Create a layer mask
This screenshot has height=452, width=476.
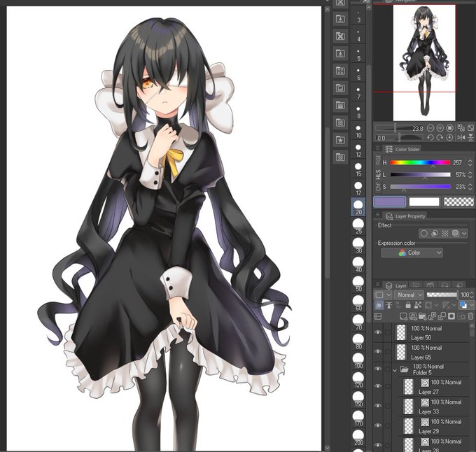451,316
